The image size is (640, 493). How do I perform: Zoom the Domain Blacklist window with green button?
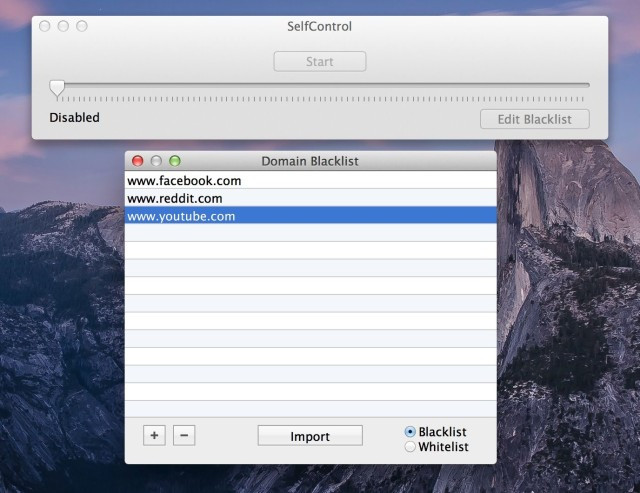pos(175,161)
